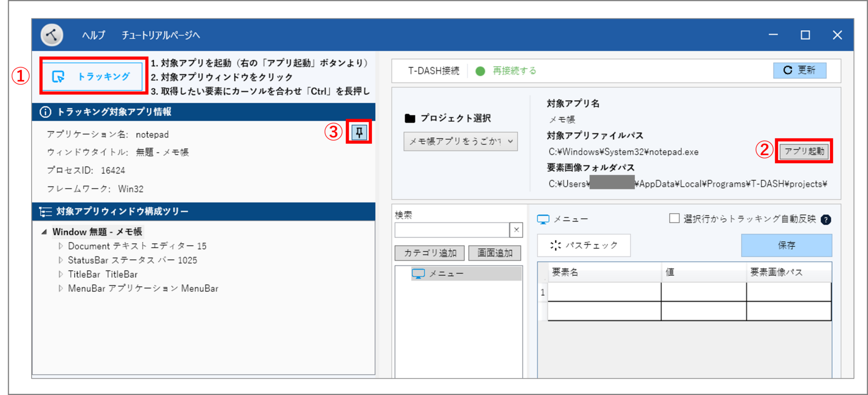Click the info icon in トラッキング対象アプリ情報 header
The width and height of the screenshot is (868, 395).
click(x=45, y=112)
